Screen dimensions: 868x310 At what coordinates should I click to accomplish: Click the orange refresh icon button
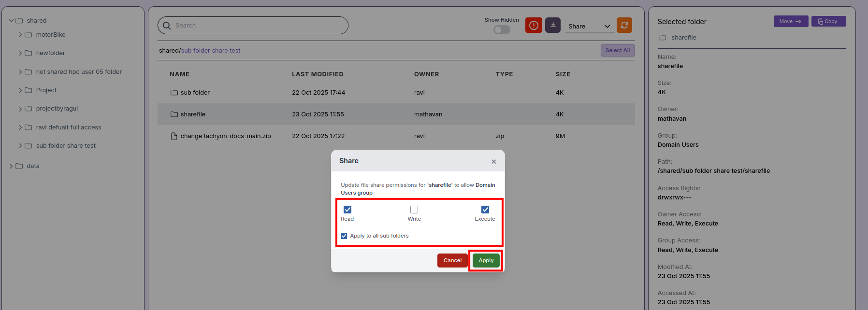(624, 25)
